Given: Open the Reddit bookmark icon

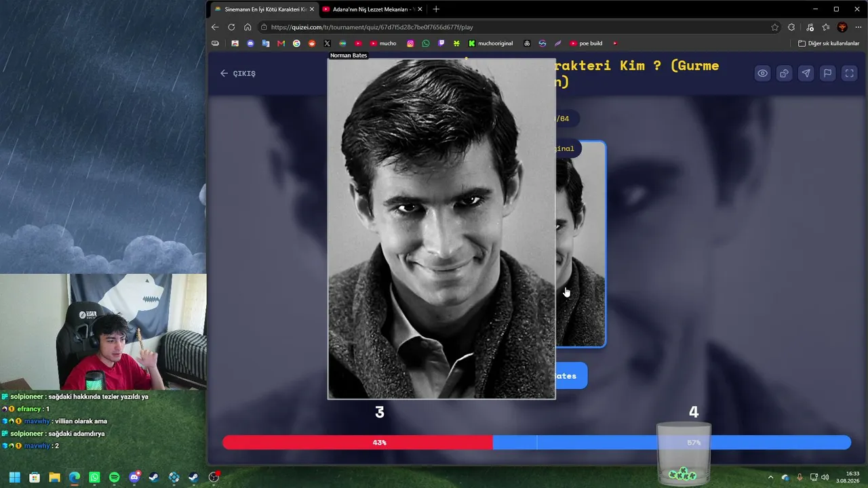Looking at the screenshot, I should point(312,43).
